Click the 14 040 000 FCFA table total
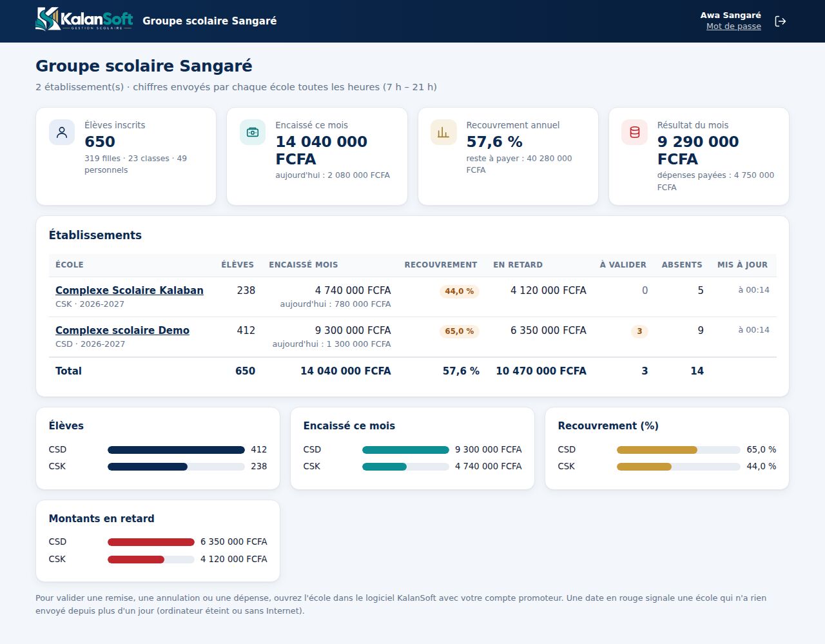 [345, 371]
